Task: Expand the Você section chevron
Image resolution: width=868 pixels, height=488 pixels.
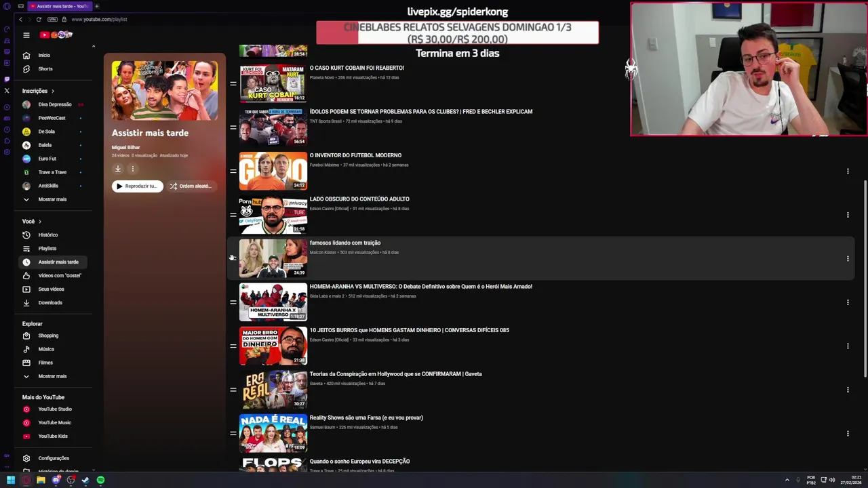Action: click(x=40, y=222)
